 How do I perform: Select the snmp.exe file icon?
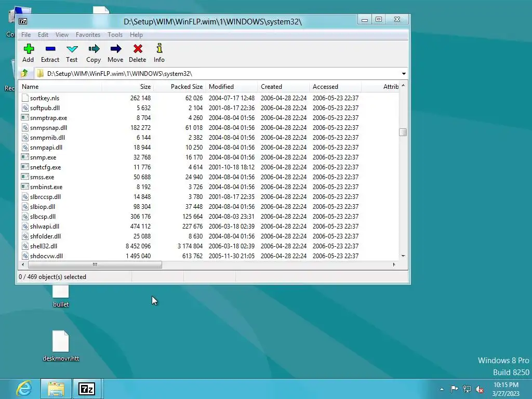tap(25, 157)
